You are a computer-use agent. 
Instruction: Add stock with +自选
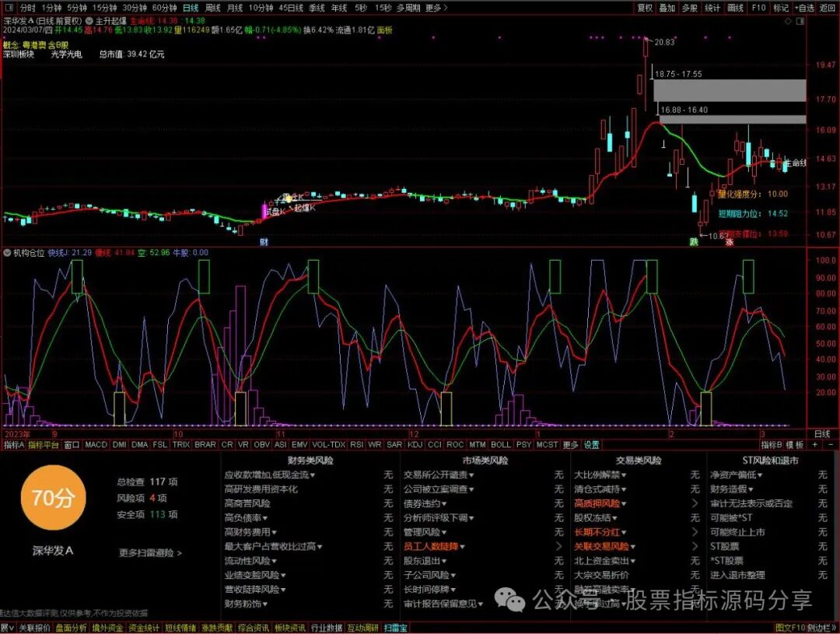coord(804,8)
